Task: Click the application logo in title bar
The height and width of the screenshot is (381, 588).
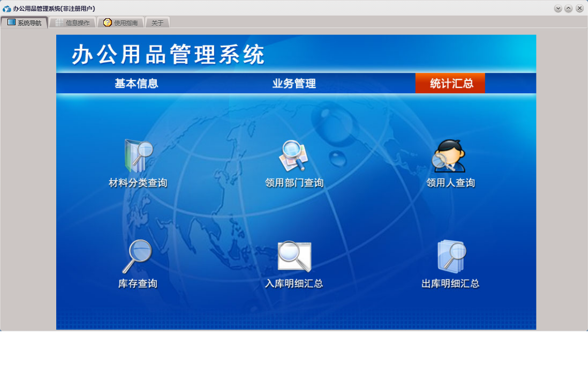Action: (6, 8)
